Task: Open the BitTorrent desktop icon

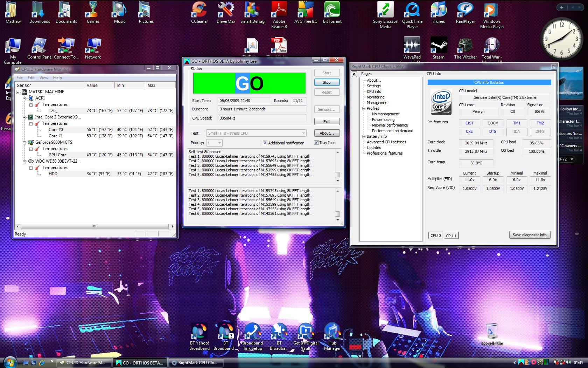Action: 332,12
